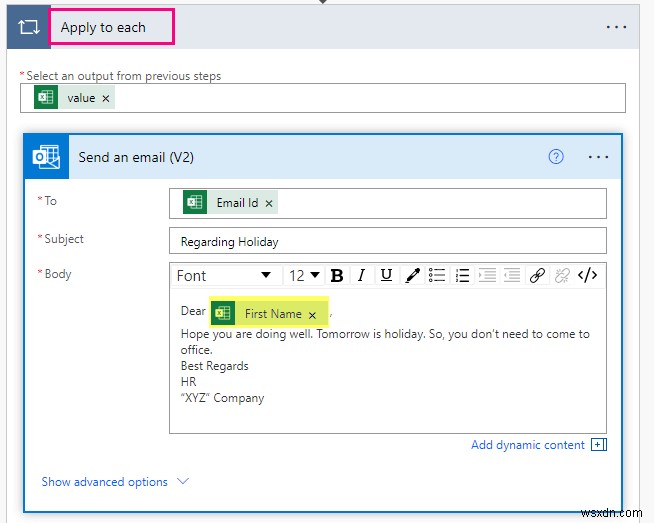Screen dimensions: 654x523
Task: Click the Apply to each loop icon
Action: click(28, 28)
